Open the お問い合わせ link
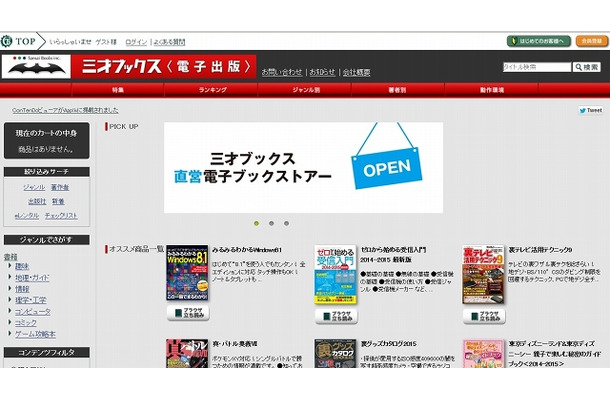 (282, 72)
